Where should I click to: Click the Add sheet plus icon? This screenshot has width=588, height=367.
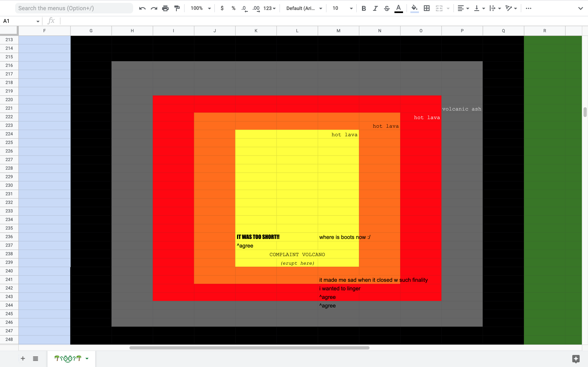coord(23,358)
